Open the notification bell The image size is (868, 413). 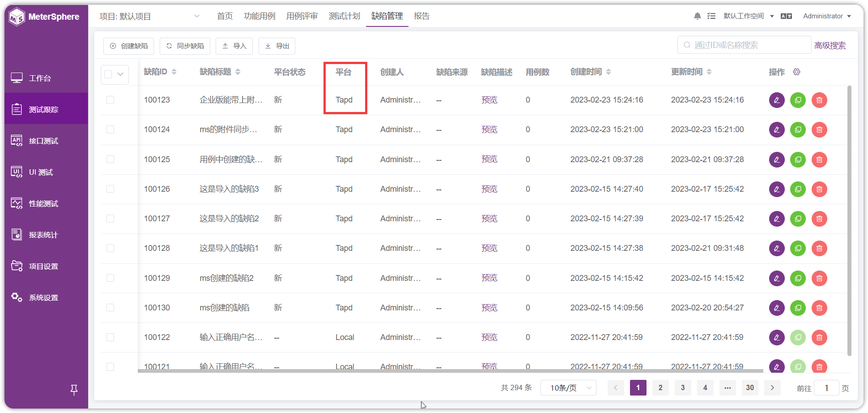pyautogui.click(x=697, y=16)
